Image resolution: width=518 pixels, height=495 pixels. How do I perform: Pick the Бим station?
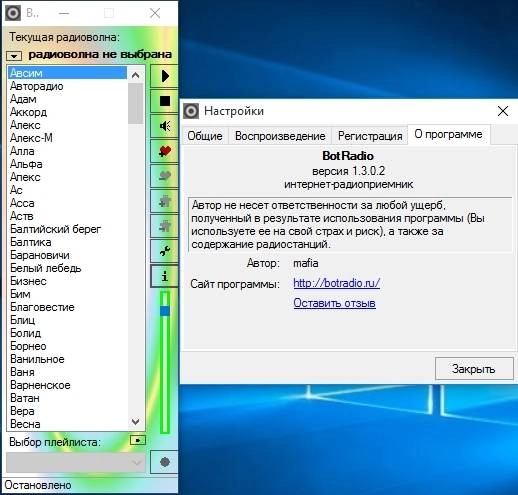point(67,294)
